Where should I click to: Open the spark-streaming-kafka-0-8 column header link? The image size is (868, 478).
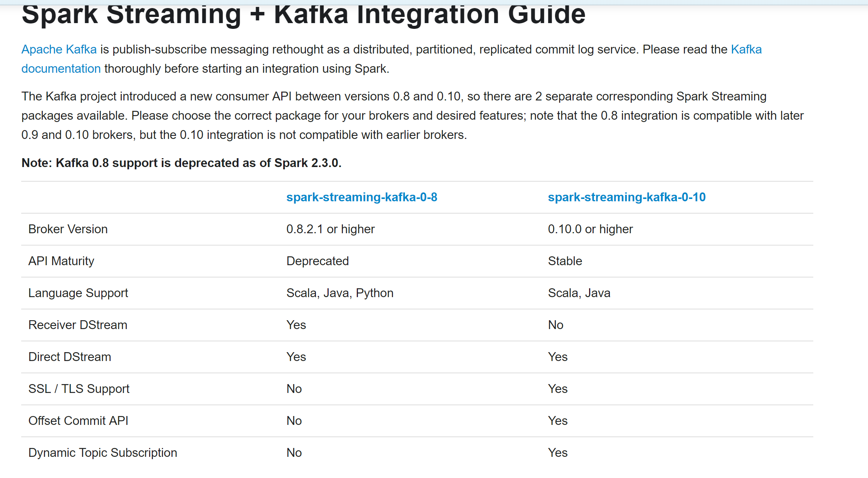pyautogui.click(x=362, y=197)
